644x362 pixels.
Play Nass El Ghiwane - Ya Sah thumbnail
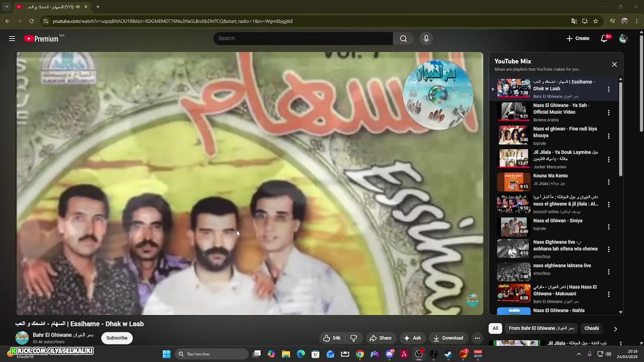[514, 112]
